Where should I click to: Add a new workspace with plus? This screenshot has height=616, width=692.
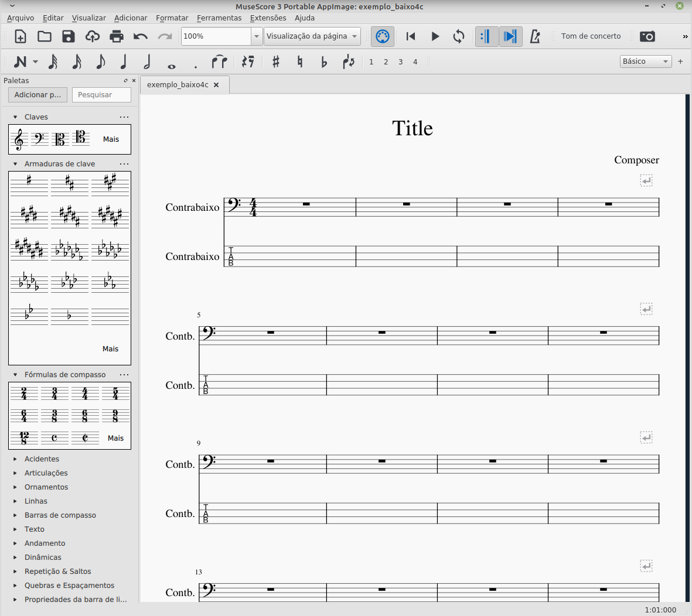[680, 61]
